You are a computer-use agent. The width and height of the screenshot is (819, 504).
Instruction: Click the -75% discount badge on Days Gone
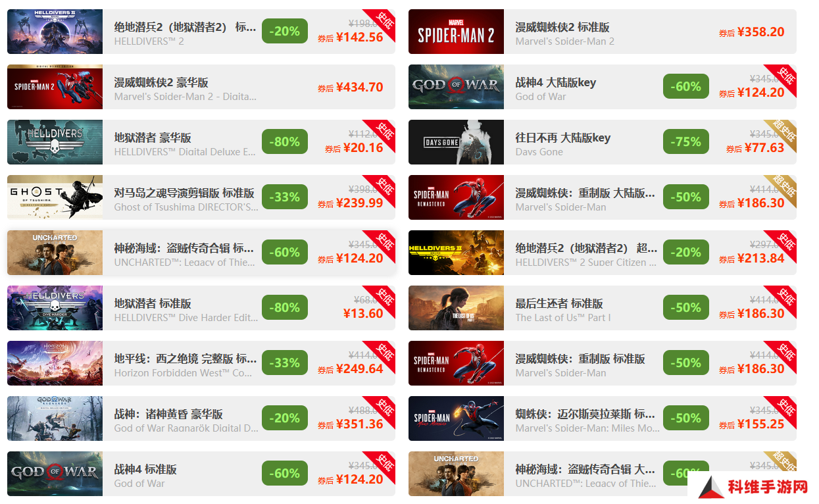tap(686, 141)
